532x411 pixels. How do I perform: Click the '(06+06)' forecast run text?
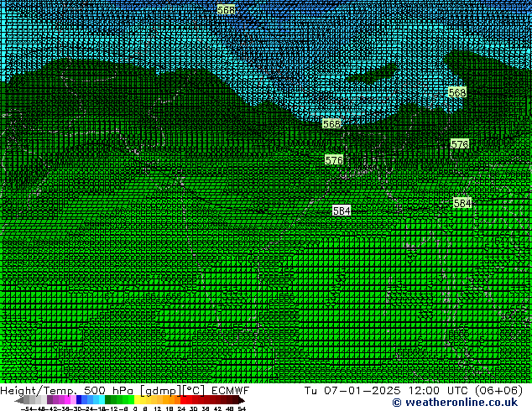tap(498, 390)
